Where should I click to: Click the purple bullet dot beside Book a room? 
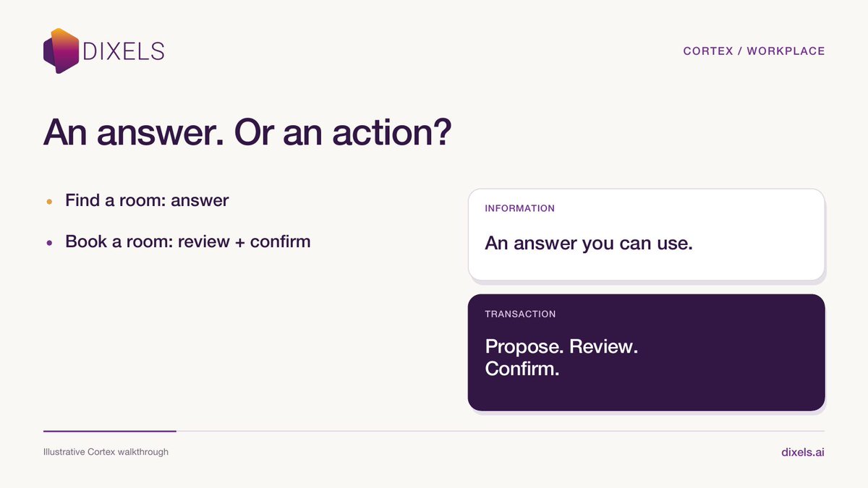(x=49, y=243)
